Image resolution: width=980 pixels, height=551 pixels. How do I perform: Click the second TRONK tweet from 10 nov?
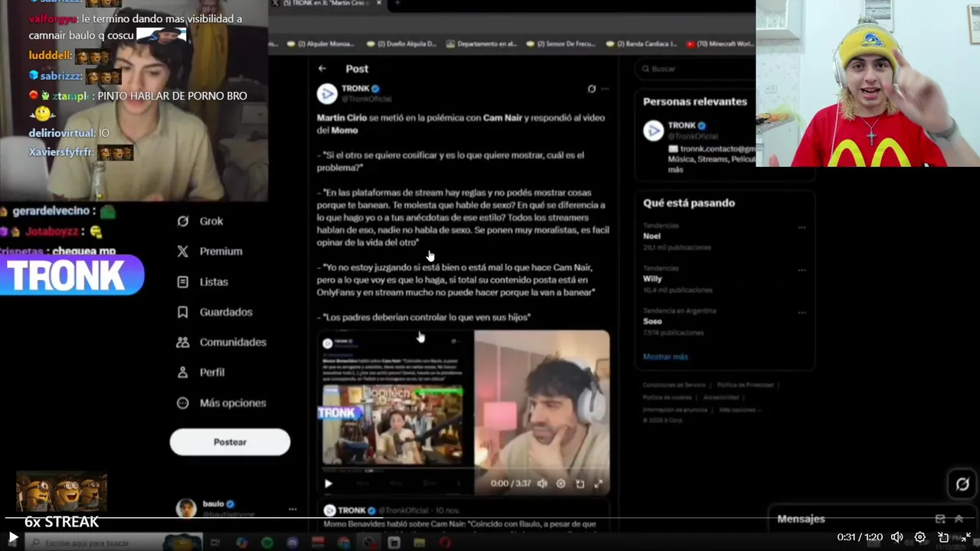coord(463,517)
